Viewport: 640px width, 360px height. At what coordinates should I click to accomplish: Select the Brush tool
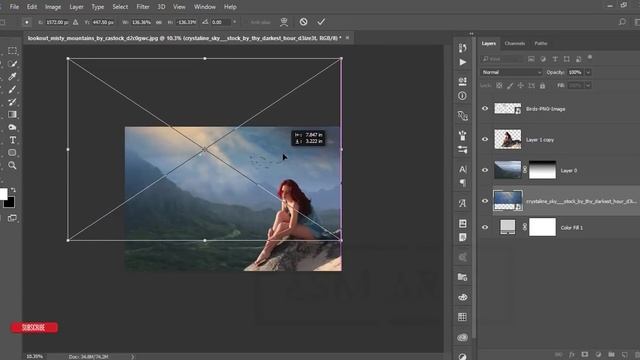tap(12, 89)
